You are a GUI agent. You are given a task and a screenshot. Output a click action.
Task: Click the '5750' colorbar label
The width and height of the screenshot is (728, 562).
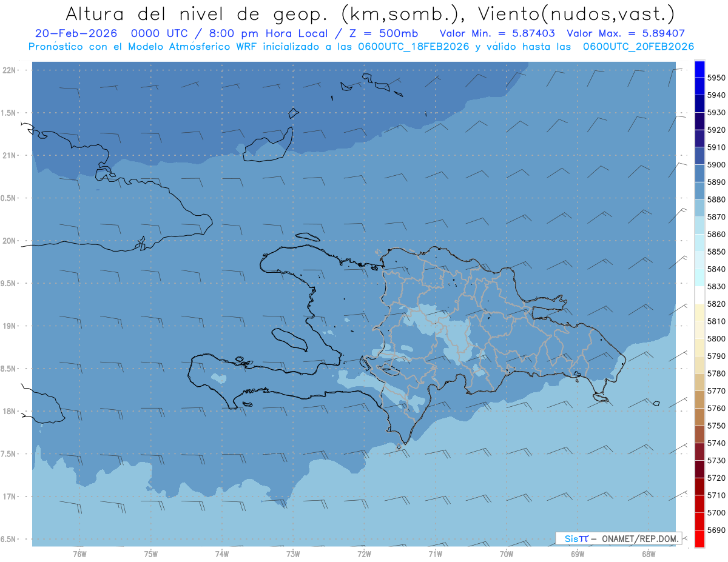(716, 426)
